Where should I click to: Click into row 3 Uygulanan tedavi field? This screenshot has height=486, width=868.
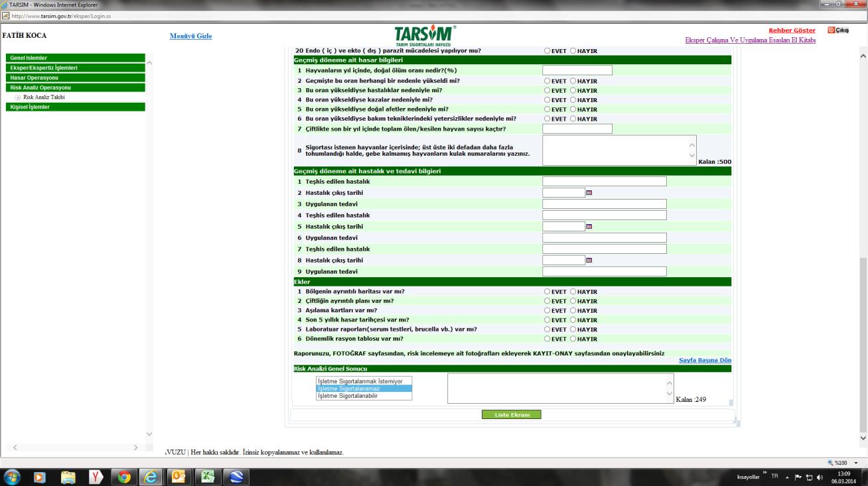coord(605,204)
